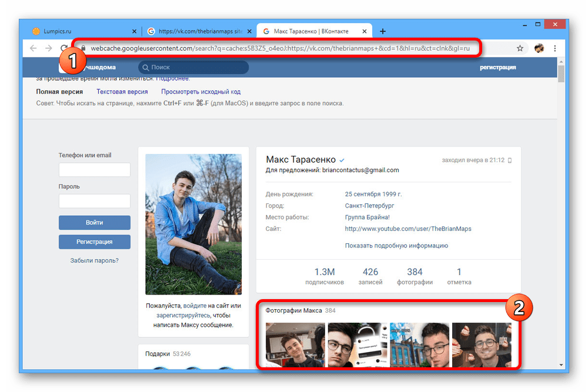The height and width of the screenshot is (392, 588).
Task: Open the Chrome profile avatar
Action: coord(539,48)
